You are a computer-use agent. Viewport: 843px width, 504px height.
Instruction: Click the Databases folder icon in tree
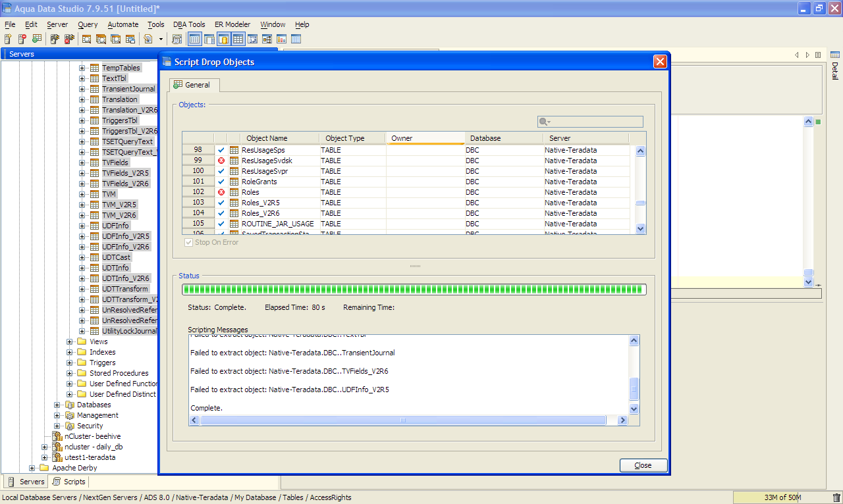tap(69, 405)
